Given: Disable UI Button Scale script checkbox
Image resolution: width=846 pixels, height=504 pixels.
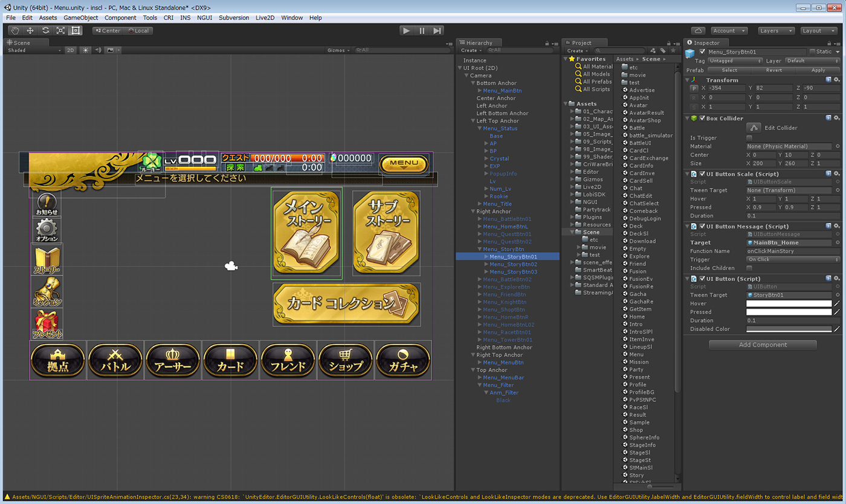Looking at the screenshot, I should click(702, 174).
